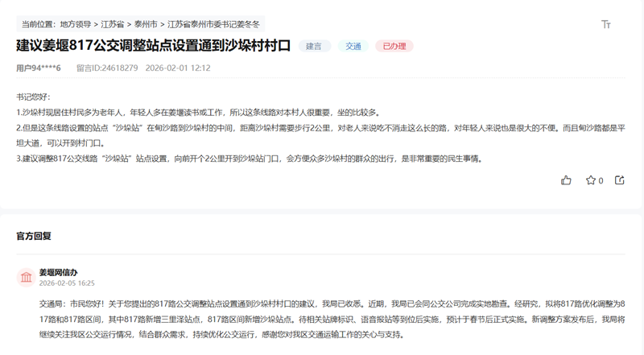Screen dimensions: 644x355
Task: Click the post title 建议姜堰817公交调整站点
Action: (x=153, y=46)
